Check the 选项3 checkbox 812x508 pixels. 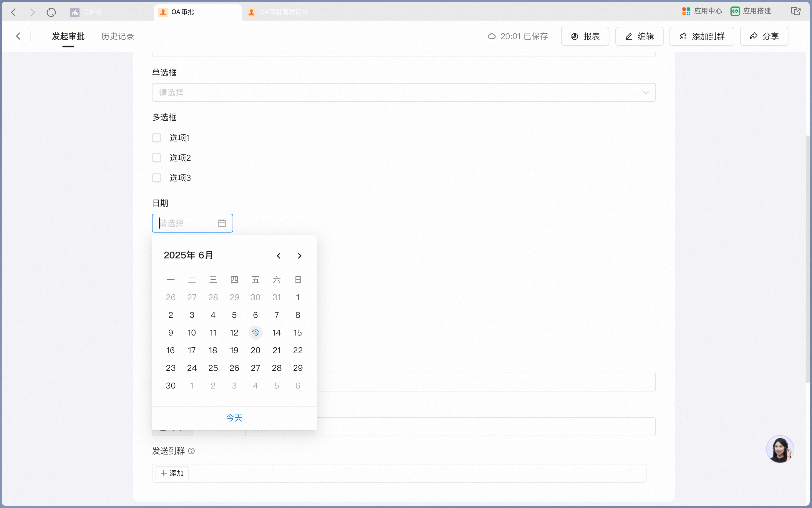point(157,178)
